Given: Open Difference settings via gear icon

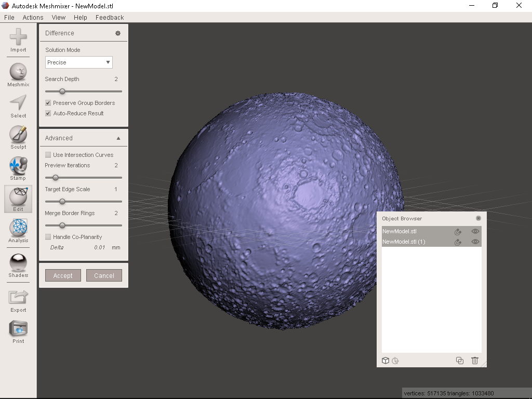Looking at the screenshot, I should coord(118,32).
